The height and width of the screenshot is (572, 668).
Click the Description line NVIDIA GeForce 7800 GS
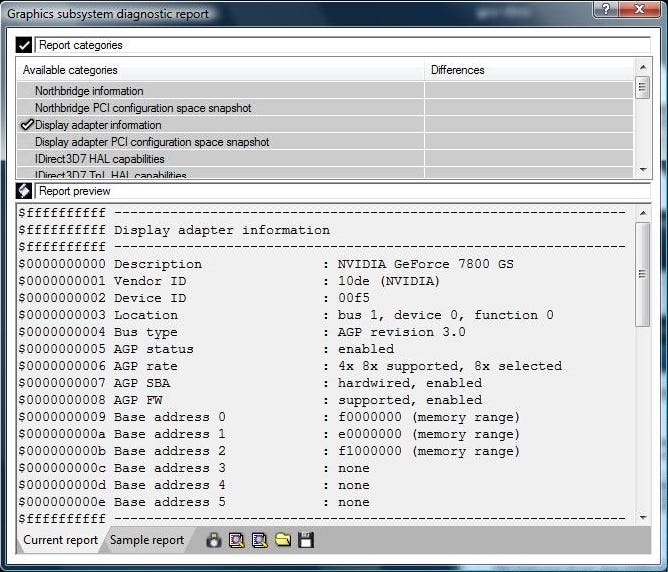266,264
